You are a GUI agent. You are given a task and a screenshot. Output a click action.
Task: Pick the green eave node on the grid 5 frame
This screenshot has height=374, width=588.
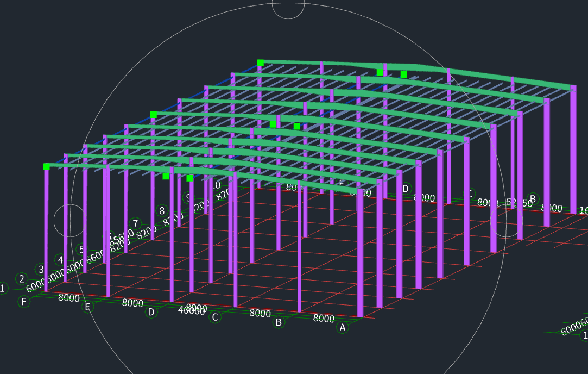coord(153,115)
